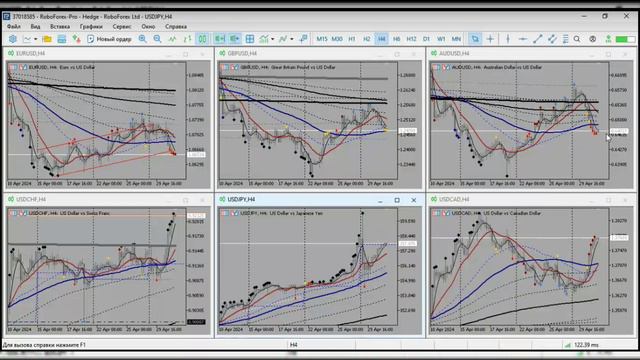This screenshot has height=360, width=640.
Task: Tile chart windows using grid icon
Action: (250, 39)
